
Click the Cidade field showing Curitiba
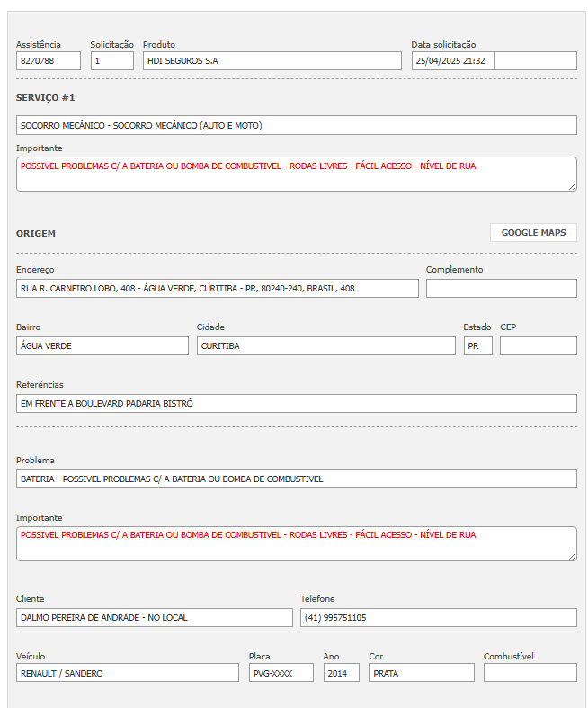[325, 346]
